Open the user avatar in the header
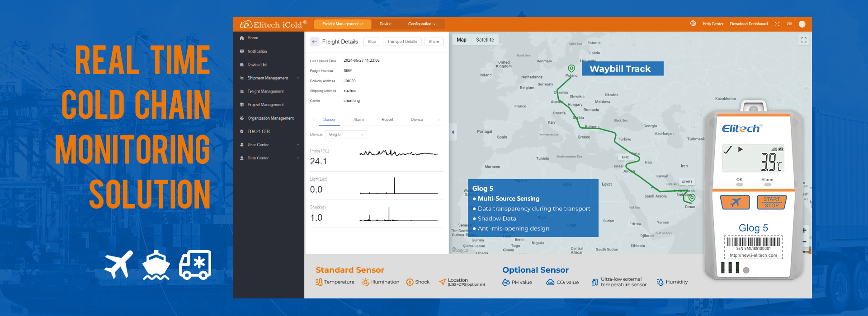The width and height of the screenshot is (868, 316). coord(802,24)
